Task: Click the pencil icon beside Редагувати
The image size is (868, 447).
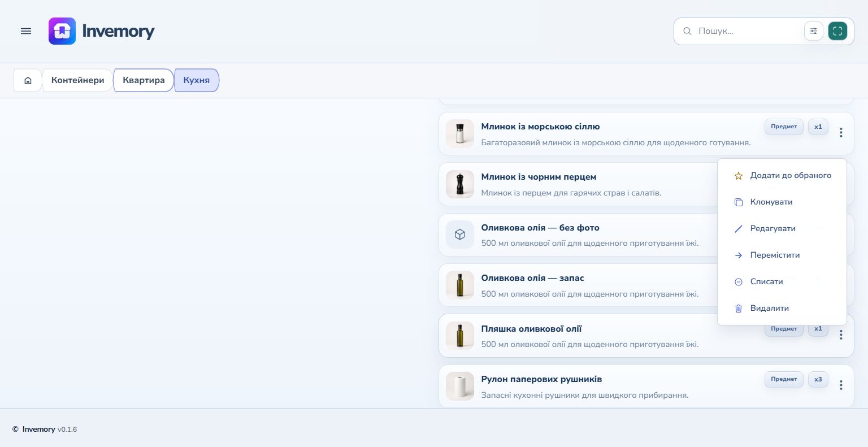Action: click(738, 229)
